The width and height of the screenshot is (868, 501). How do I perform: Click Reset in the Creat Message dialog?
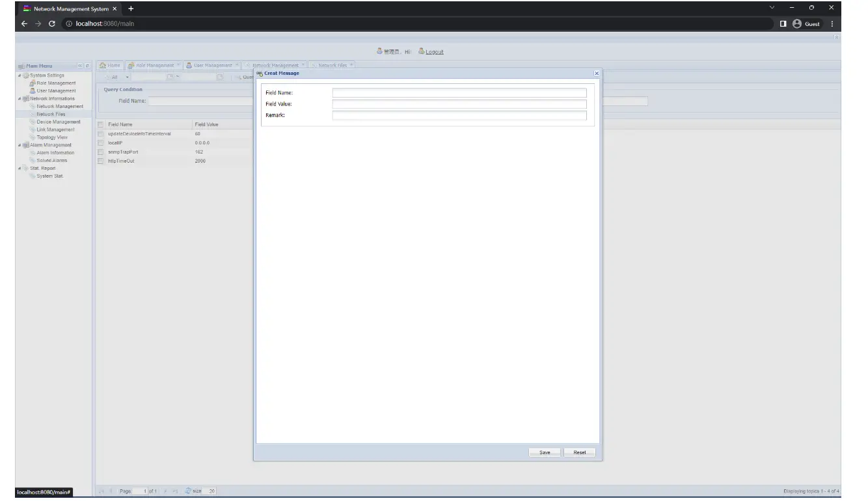tap(578, 452)
